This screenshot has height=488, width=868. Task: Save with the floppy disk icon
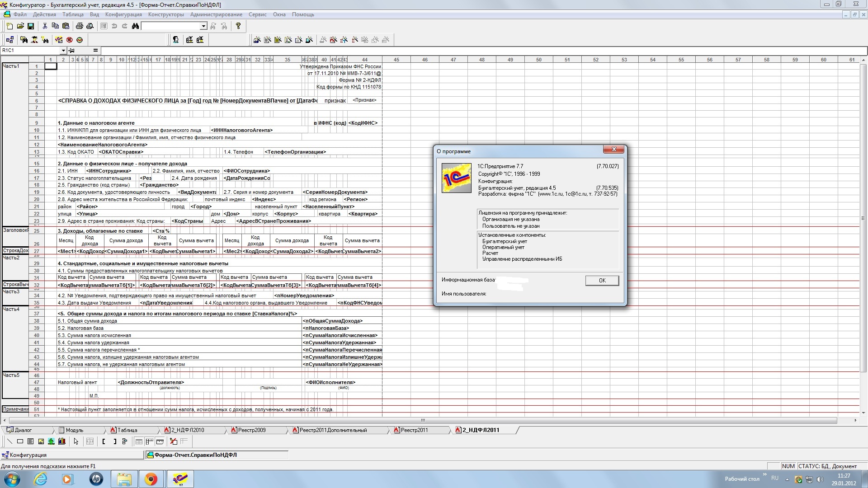[31, 26]
